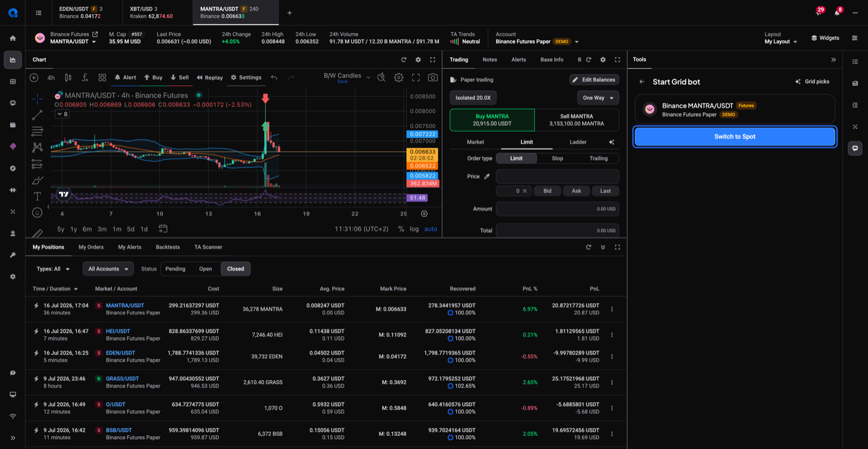The image size is (868, 449).
Task: Select the trend line drawing tool
Action: click(x=37, y=115)
